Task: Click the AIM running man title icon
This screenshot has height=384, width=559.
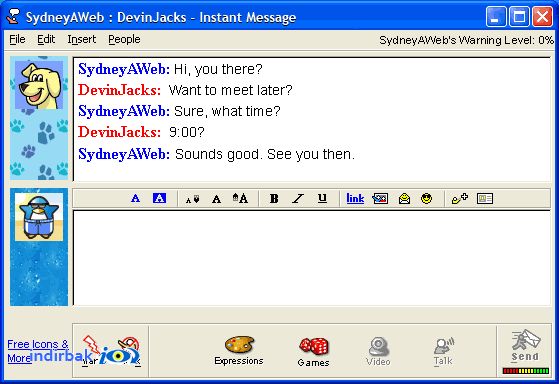Action: click(14, 16)
